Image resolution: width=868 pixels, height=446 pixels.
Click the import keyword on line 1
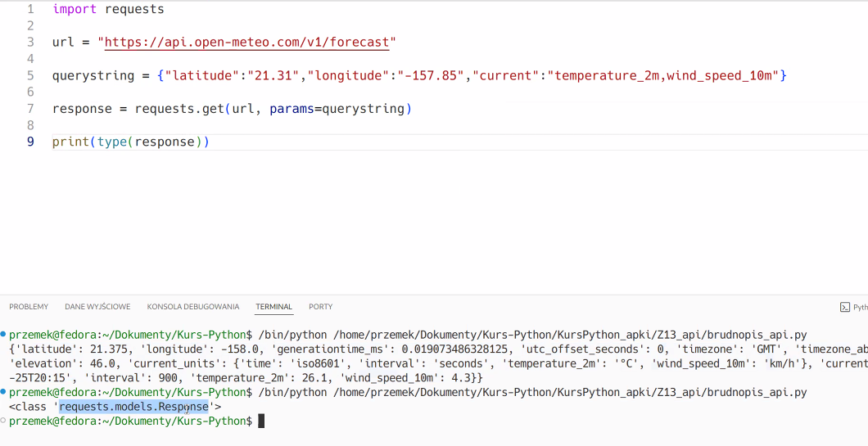[75, 9]
